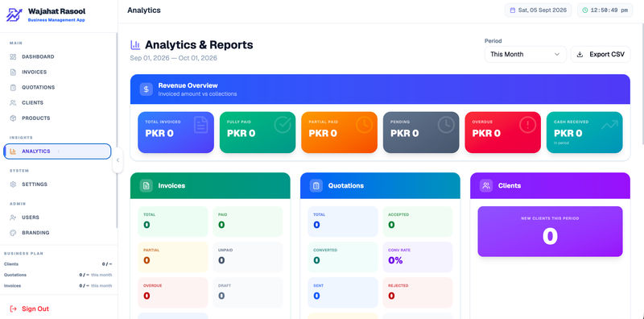The image size is (644, 319).
Task: Click the Export CSV button
Action: [601, 54]
